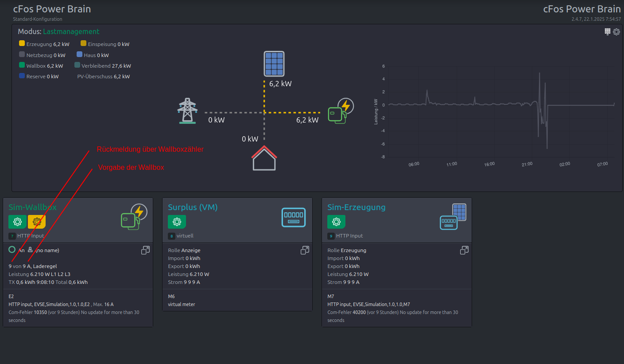Viewport: 624px width, 364px height.
Task: Click '9 von 9 A, Laderegel' text
Action: [33, 266]
